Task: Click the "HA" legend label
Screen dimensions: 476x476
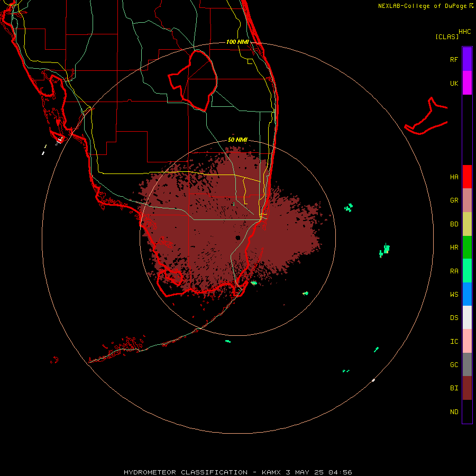Action: [x=454, y=177]
